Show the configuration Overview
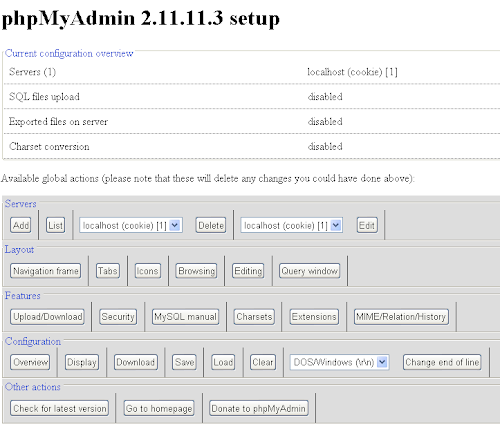Image resolution: width=500 pixels, height=429 pixels. click(x=30, y=362)
